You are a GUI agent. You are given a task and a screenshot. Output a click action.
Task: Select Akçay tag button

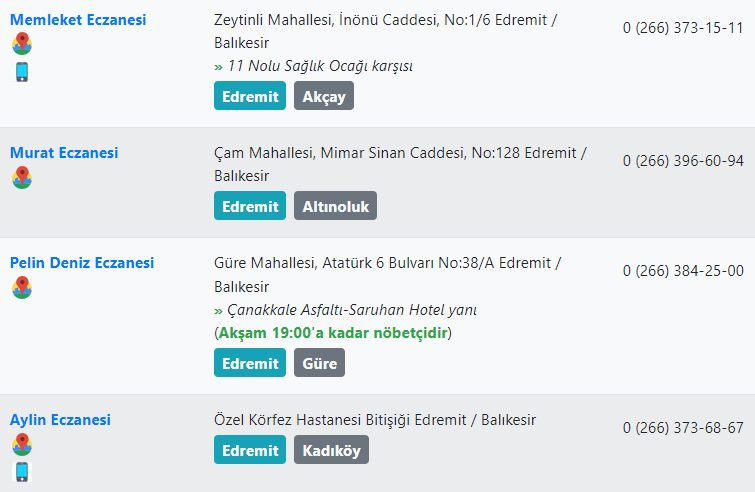[324, 96]
